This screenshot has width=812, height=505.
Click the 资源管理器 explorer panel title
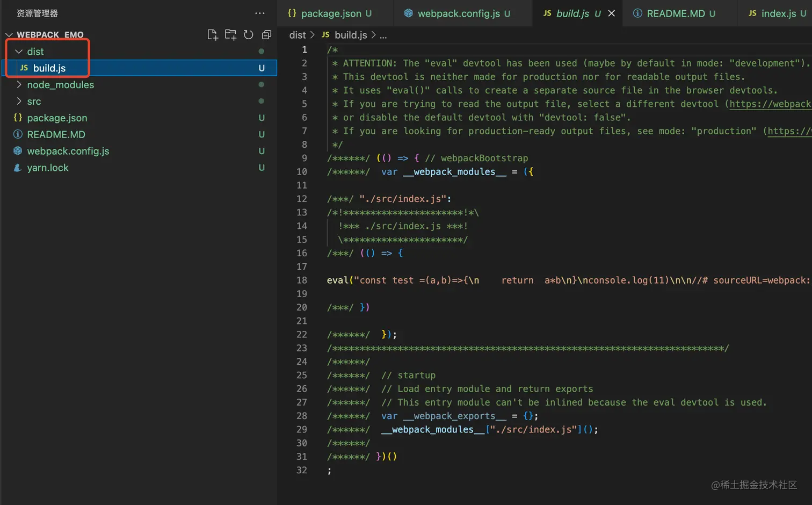point(37,13)
